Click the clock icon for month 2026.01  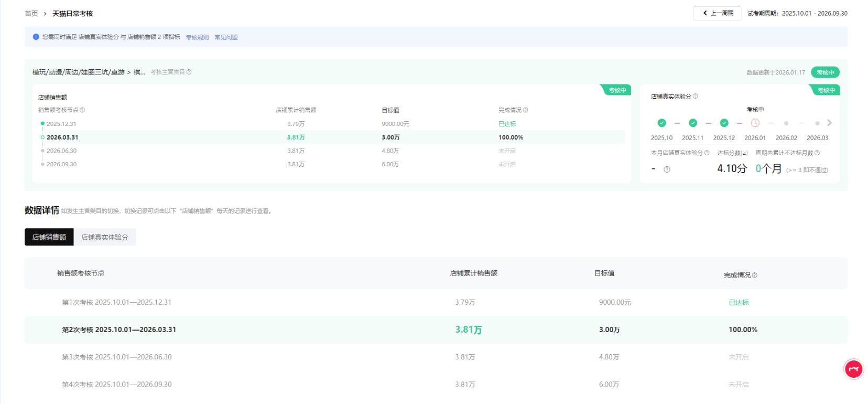(755, 123)
